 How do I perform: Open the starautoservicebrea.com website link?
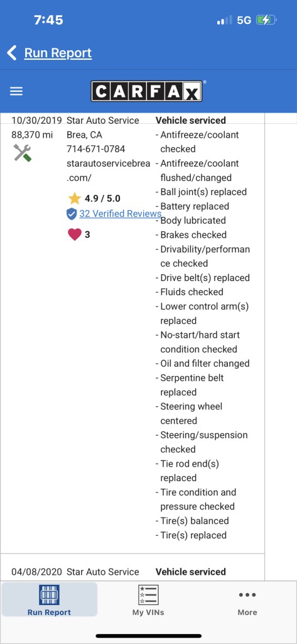click(108, 170)
